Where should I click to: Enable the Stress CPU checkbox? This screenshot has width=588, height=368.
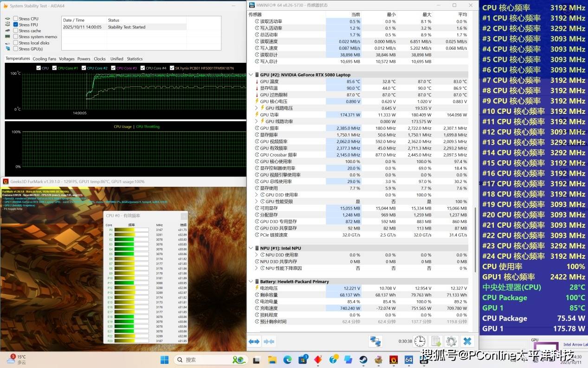pos(16,19)
